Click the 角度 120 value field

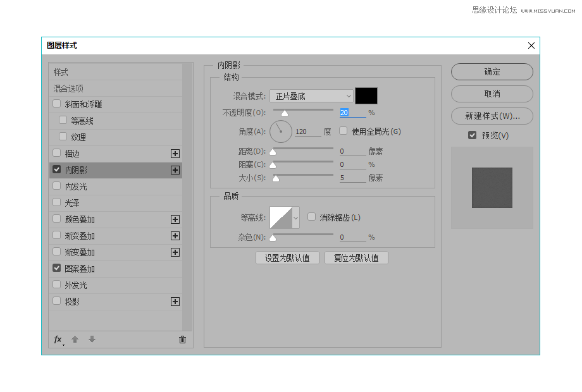[x=307, y=132]
